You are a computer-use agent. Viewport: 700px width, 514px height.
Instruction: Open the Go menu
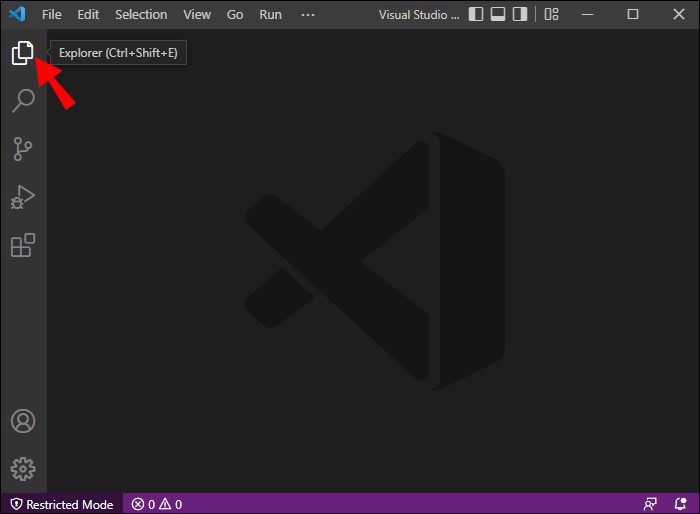[x=235, y=15]
